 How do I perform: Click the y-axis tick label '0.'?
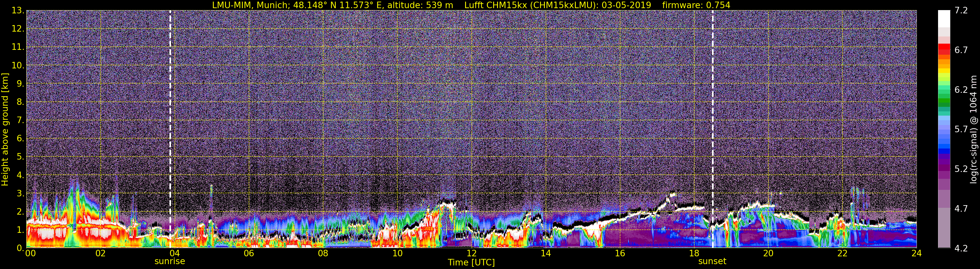20,248
